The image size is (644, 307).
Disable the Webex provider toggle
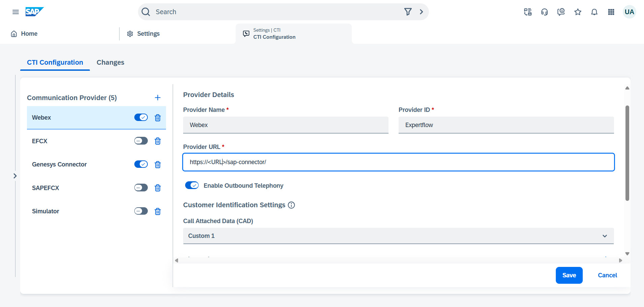[141, 117]
